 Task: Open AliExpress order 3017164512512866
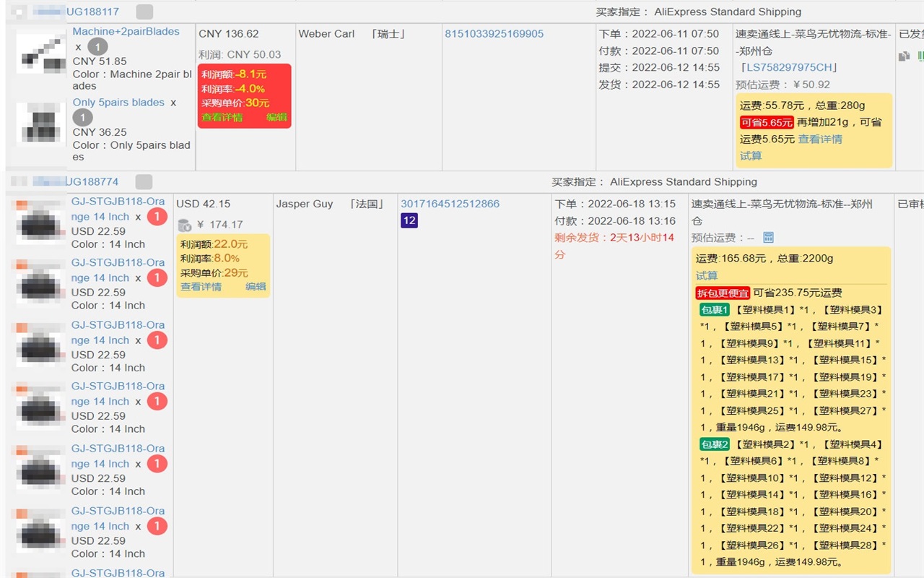point(450,204)
